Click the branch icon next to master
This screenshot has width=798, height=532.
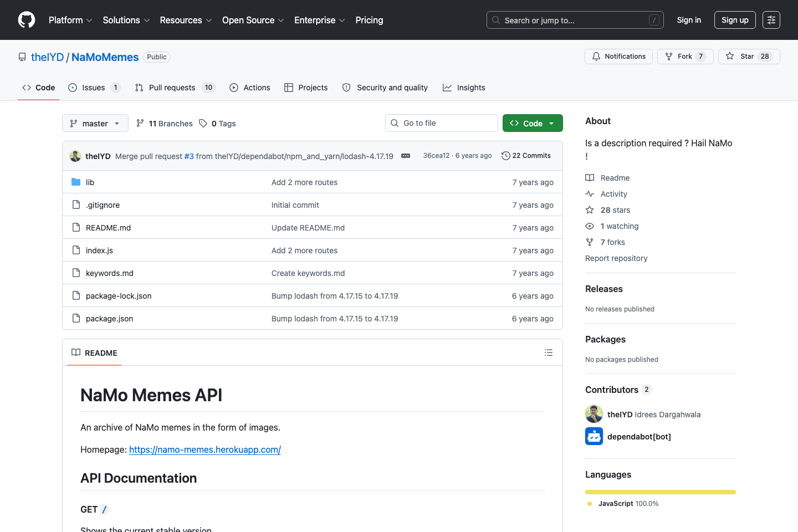tap(74, 123)
